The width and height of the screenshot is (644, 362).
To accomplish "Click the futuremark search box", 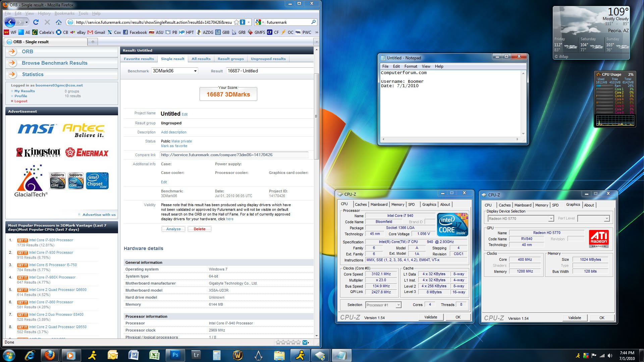I will pos(287,22).
